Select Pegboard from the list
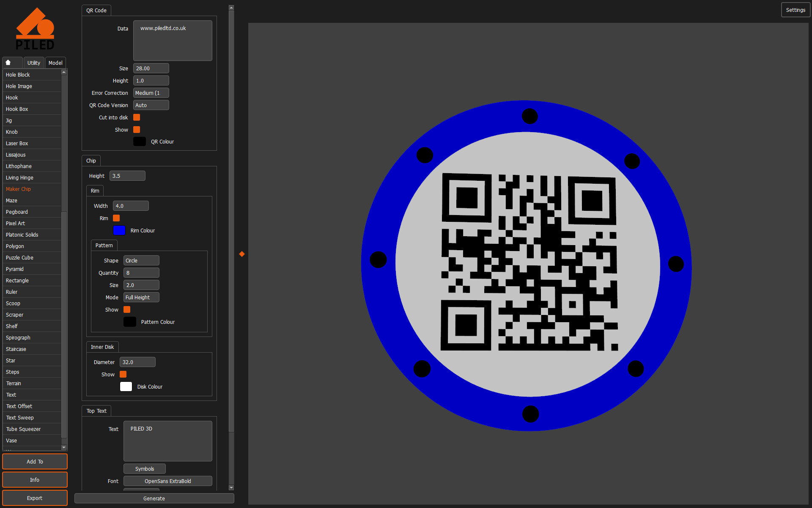The image size is (812, 508). (32, 212)
